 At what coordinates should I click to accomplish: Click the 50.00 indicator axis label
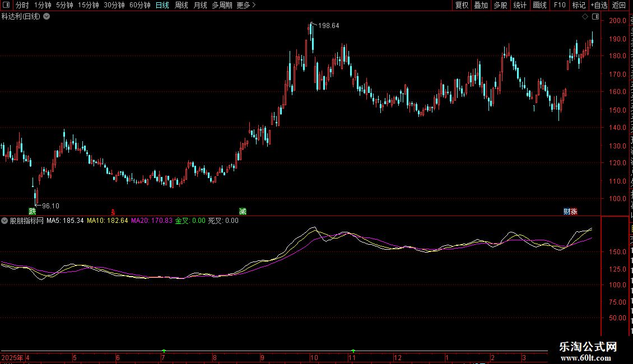coord(618,318)
